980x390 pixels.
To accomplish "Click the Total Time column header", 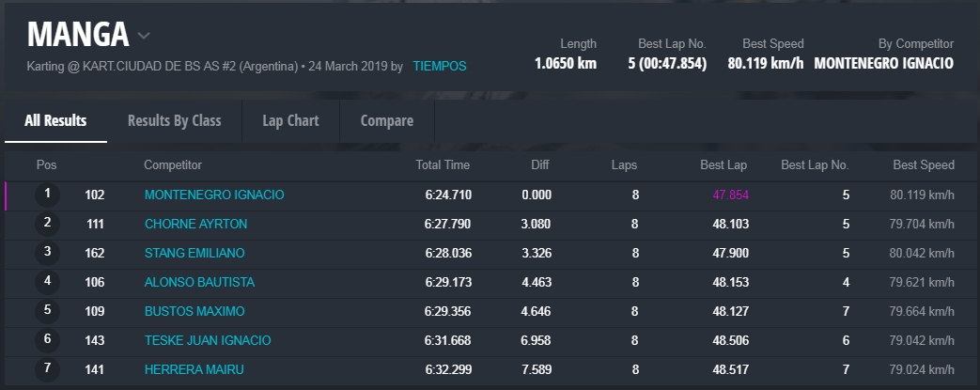I will click(443, 165).
